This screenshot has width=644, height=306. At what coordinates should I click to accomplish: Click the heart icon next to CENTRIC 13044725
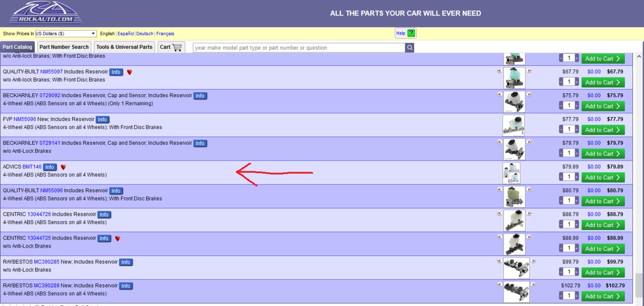117,239
